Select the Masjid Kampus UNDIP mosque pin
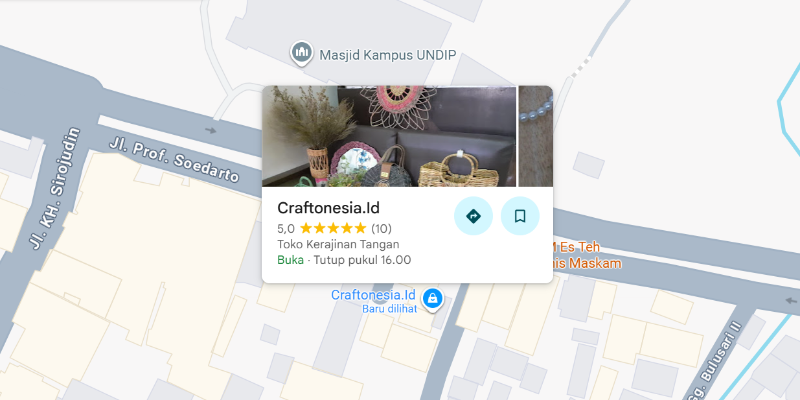 [302, 54]
